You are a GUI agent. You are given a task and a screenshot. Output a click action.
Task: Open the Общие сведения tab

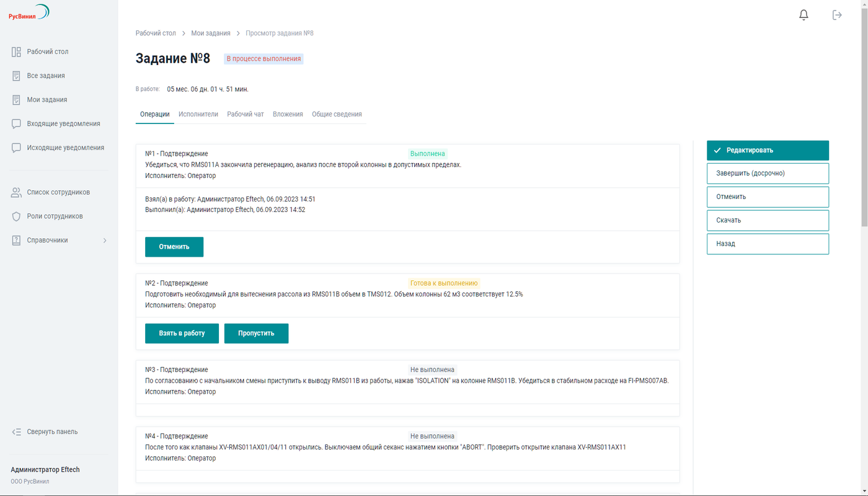(337, 114)
